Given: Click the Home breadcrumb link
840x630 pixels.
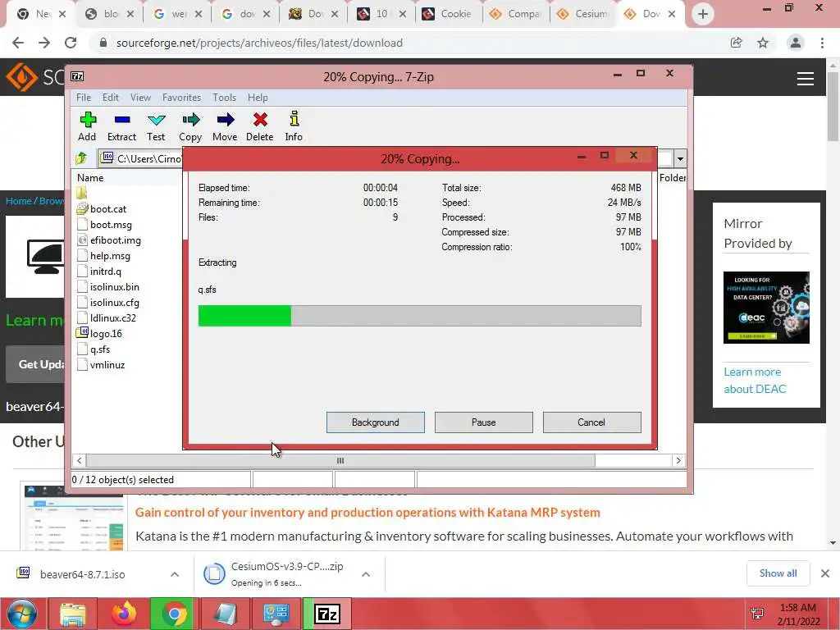Looking at the screenshot, I should coord(18,201).
